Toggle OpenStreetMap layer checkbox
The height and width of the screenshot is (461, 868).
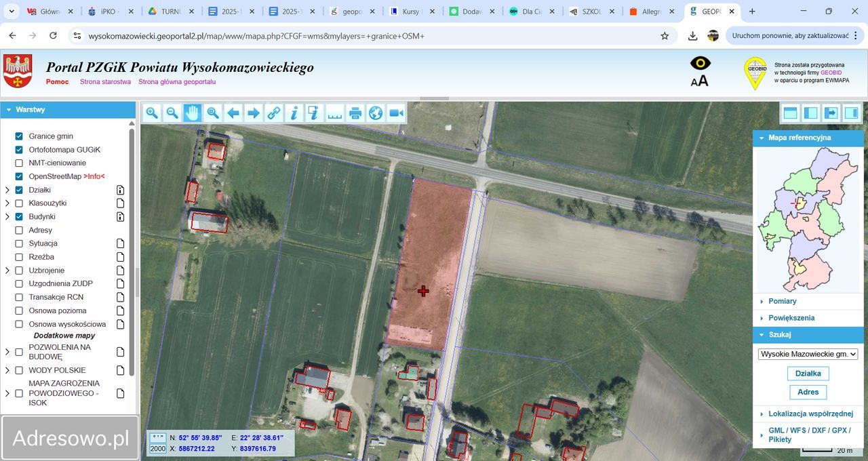pos(19,176)
